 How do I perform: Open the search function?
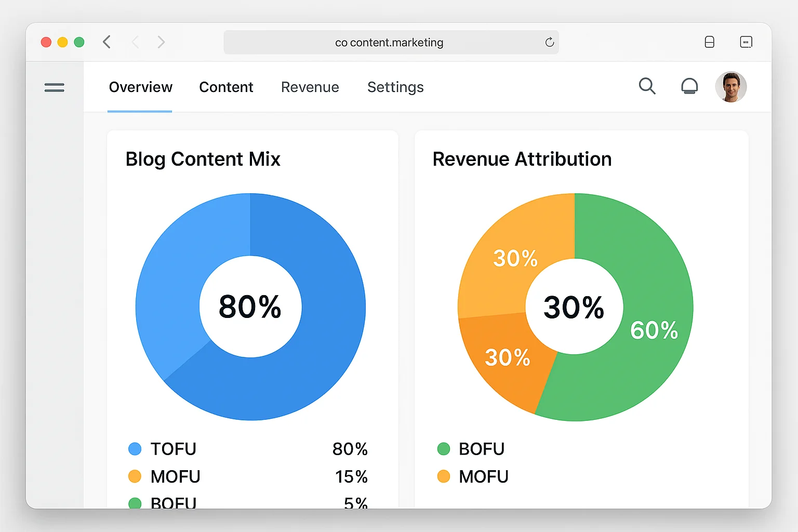647,86
